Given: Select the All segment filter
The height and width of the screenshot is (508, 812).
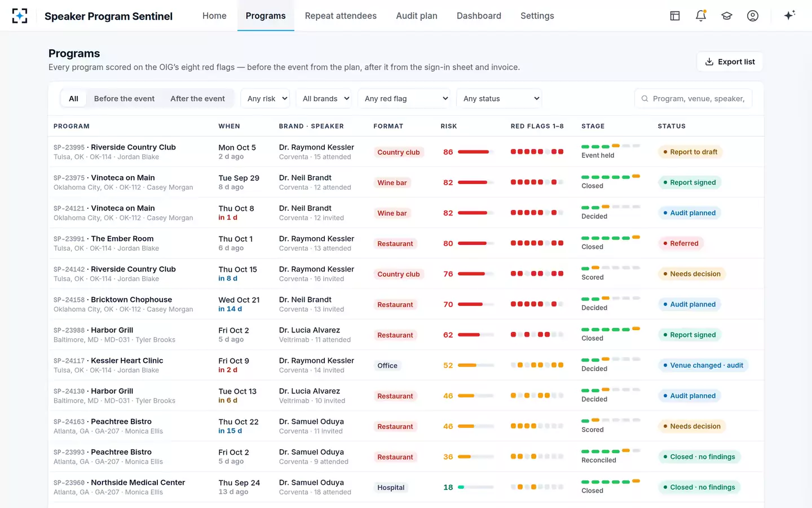Looking at the screenshot, I should click(x=73, y=98).
